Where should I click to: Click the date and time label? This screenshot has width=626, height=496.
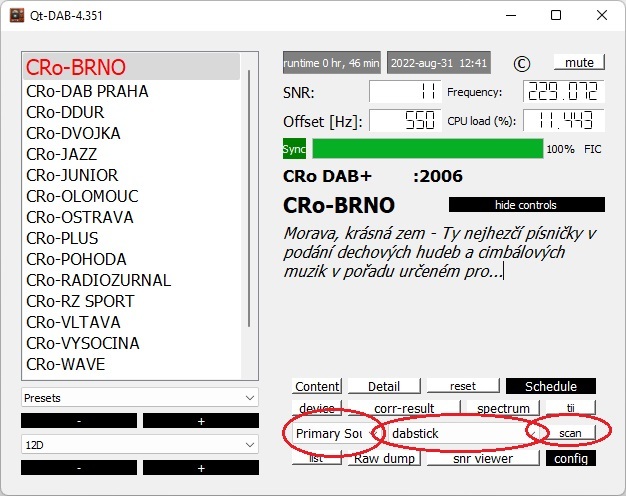pos(439,63)
